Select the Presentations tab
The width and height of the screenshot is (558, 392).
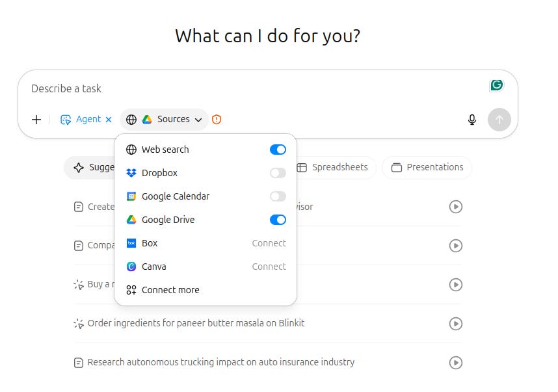427,168
